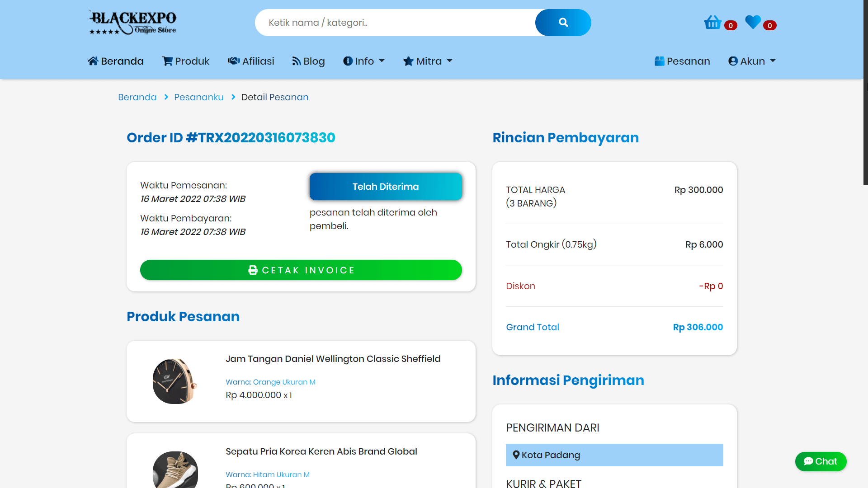Screen dimensions: 868x488
Task: Open the wishlist heart icon
Action: [752, 22]
